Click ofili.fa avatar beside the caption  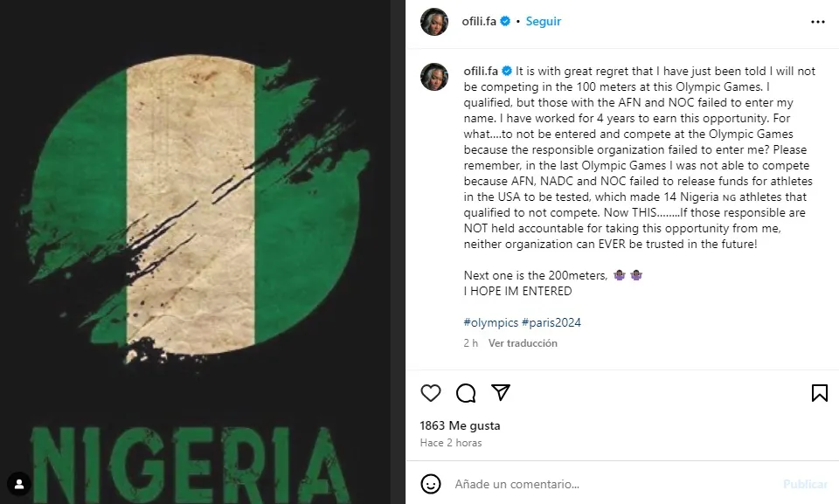pyautogui.click(x=434, y=77)
